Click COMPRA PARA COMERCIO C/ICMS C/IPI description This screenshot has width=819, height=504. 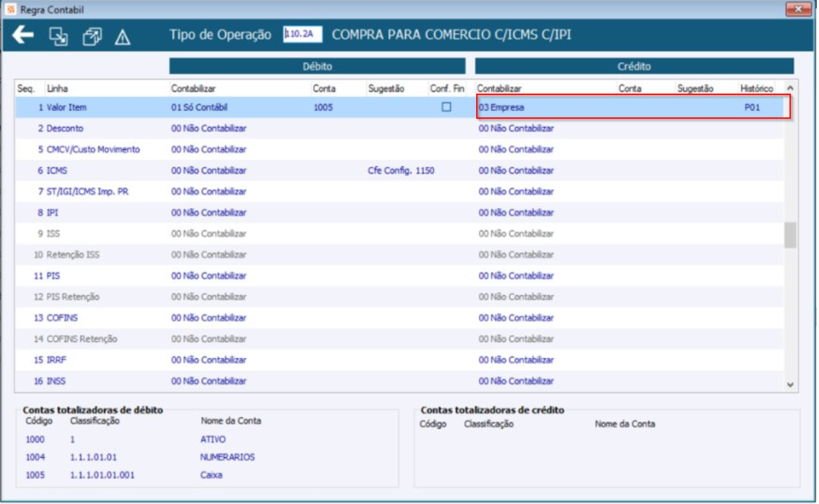coord(452,35)
